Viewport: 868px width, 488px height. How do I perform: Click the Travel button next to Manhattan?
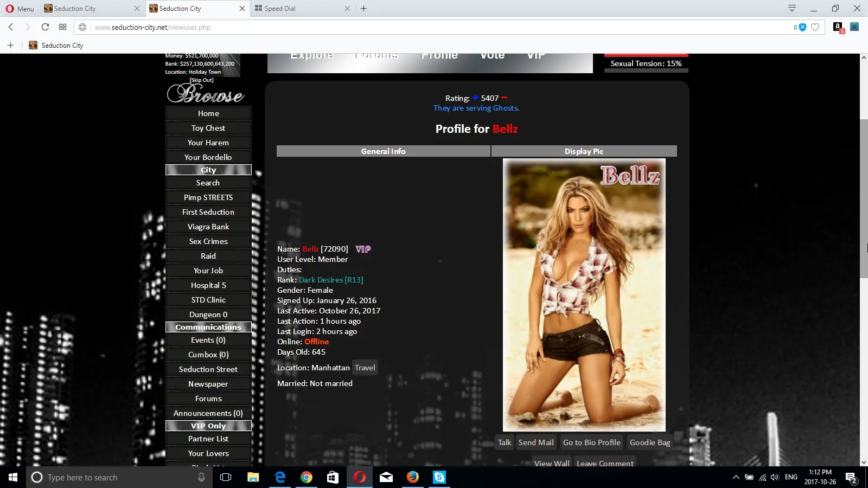coord(365,368)
